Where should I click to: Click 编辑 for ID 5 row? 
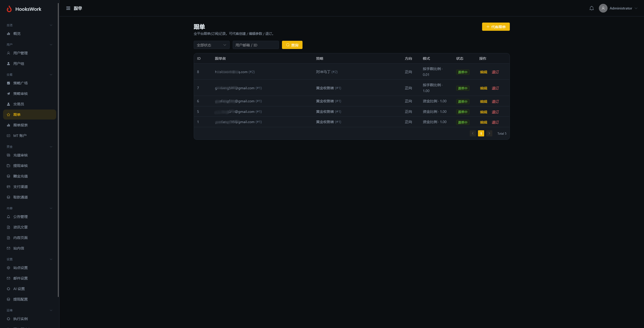point(483,112)
